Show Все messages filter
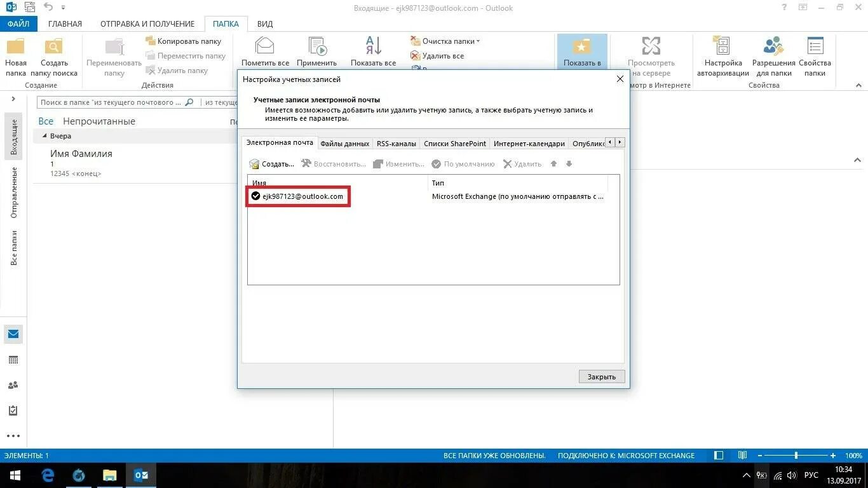Screen dimensions: 868x488 pos(46,121)
